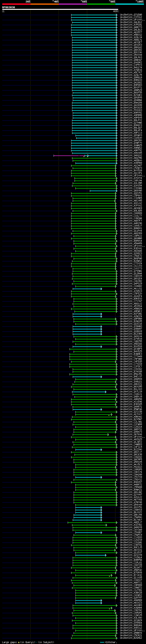
Task: Select hit label UniRef100_C1DUJ1
Action: click(131, 394)
